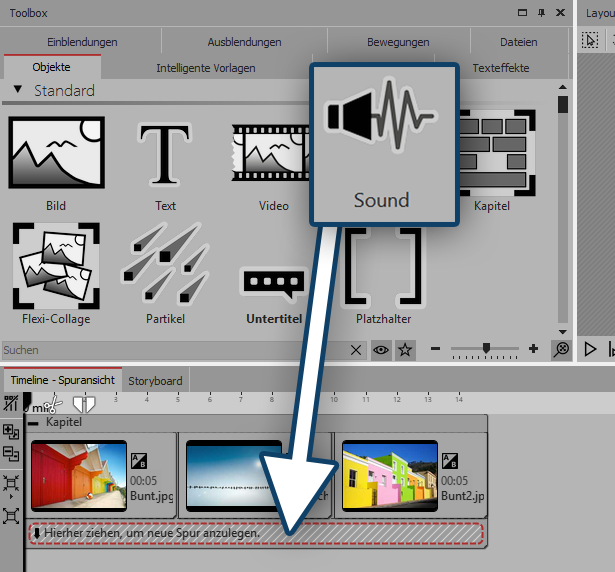Click the icon size zoom slider
This screenshot has height=572, width=615.
coord(487,349)
